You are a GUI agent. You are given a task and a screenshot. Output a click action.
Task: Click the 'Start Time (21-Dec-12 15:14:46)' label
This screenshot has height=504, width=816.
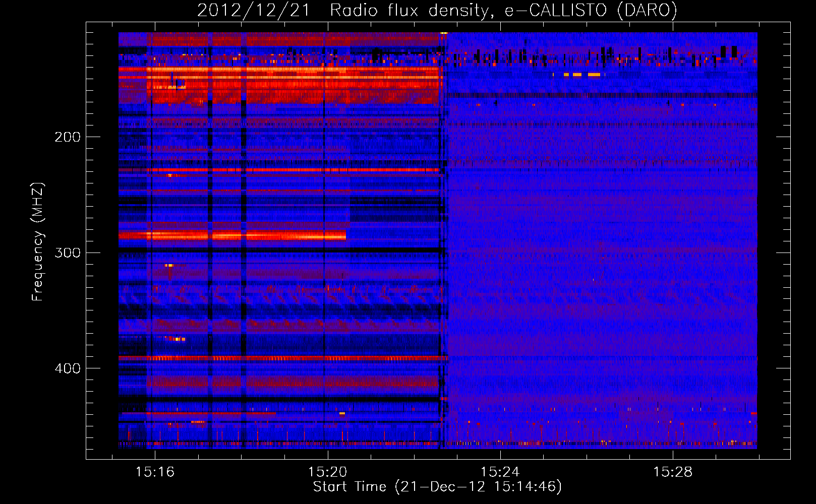click(x=437, y=487)
